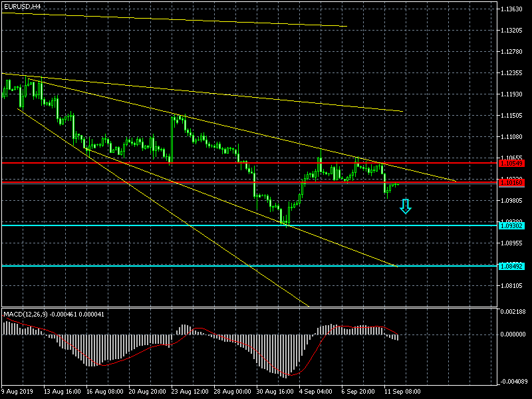Screen dimensions: 532x399
Task: Click the latest candlestick on the chart
Action: point(398,185)
